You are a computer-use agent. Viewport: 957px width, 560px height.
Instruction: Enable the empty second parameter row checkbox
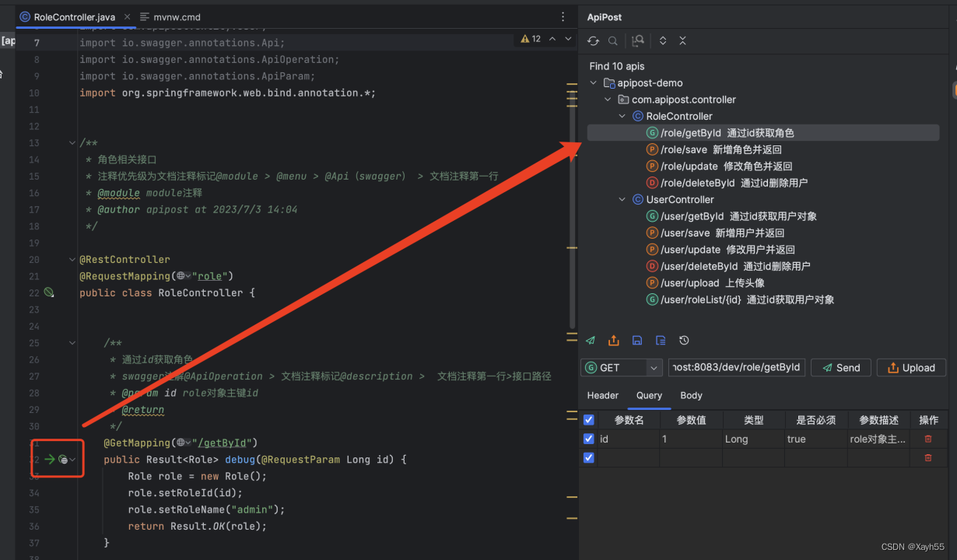[589, 457]
